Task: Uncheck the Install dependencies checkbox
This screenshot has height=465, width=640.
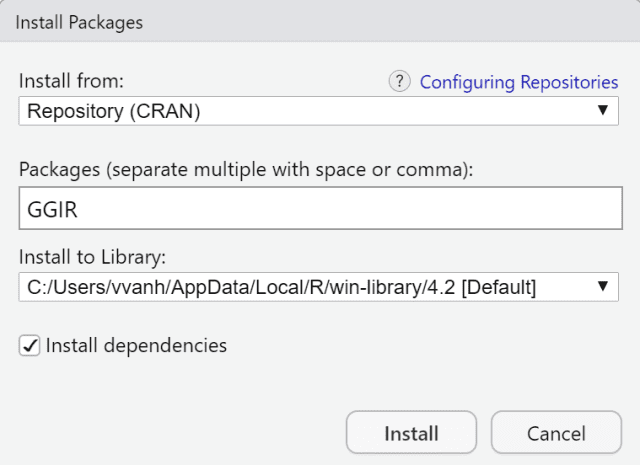Action: [28, 346]
